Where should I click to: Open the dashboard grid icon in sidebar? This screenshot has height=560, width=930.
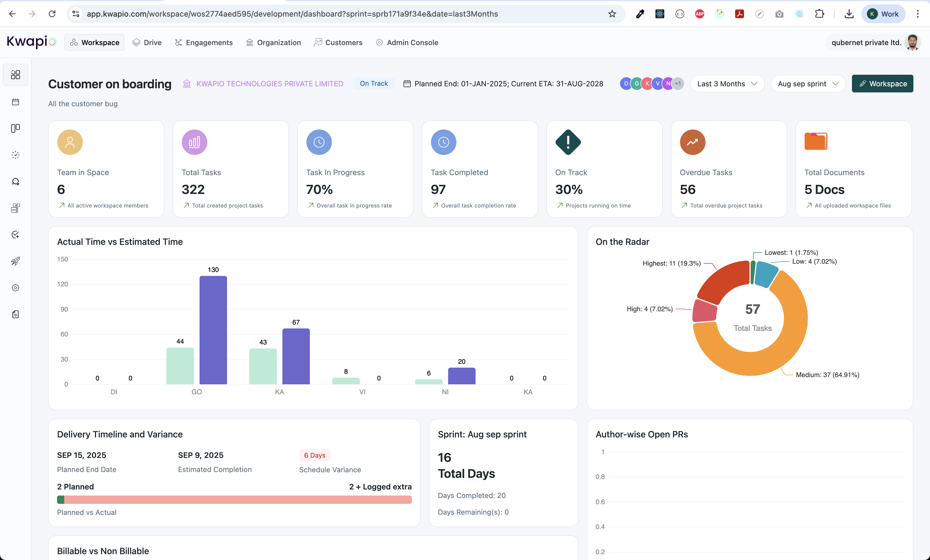tap(15, 75)
